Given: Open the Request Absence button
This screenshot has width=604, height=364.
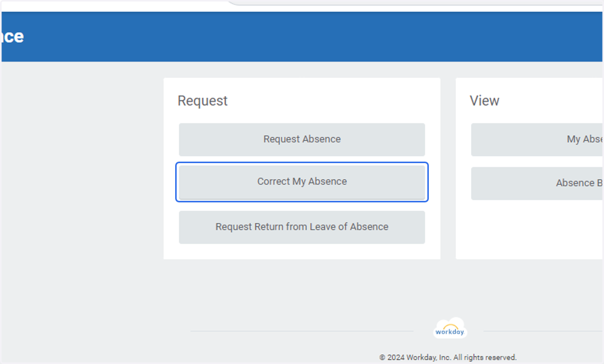Looking at the screenshot, I should click(x=302, y=139).
